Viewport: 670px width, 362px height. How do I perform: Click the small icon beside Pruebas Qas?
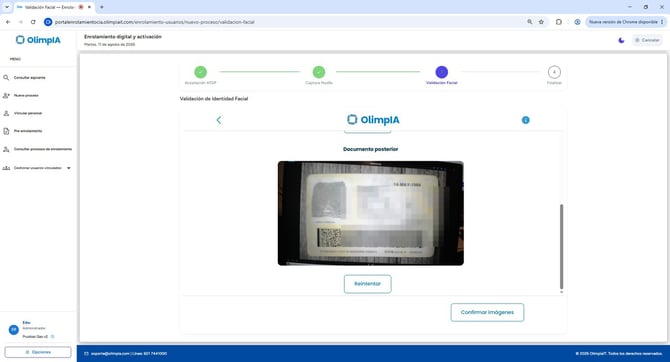click(x=53, y=337)
